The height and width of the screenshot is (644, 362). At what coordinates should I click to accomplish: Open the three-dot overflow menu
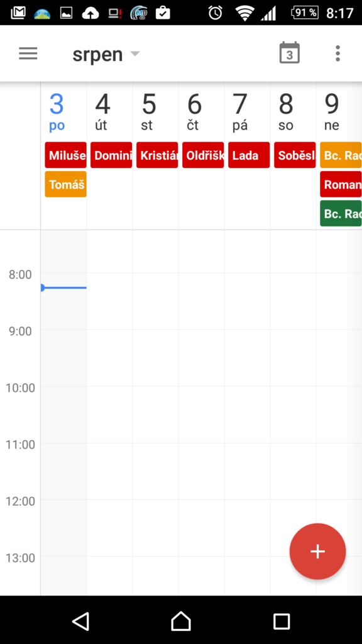click(x=337, y=54)
